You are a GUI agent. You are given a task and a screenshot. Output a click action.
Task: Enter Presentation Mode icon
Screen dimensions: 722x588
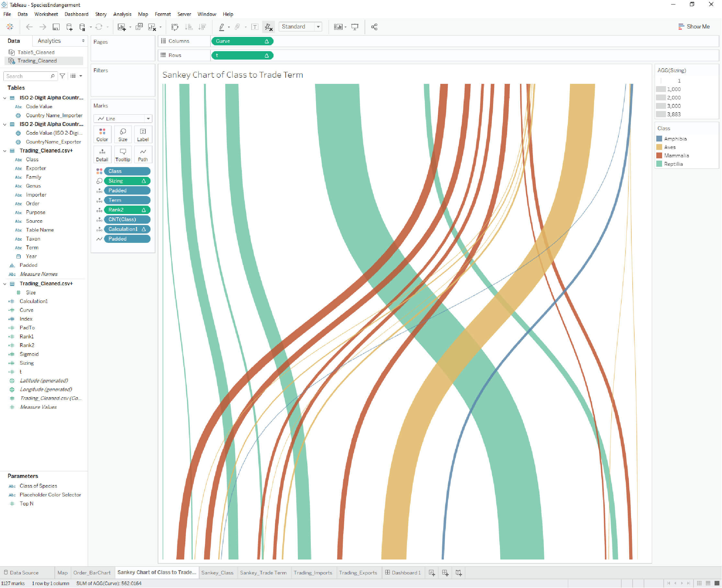(x=355, y=27)
